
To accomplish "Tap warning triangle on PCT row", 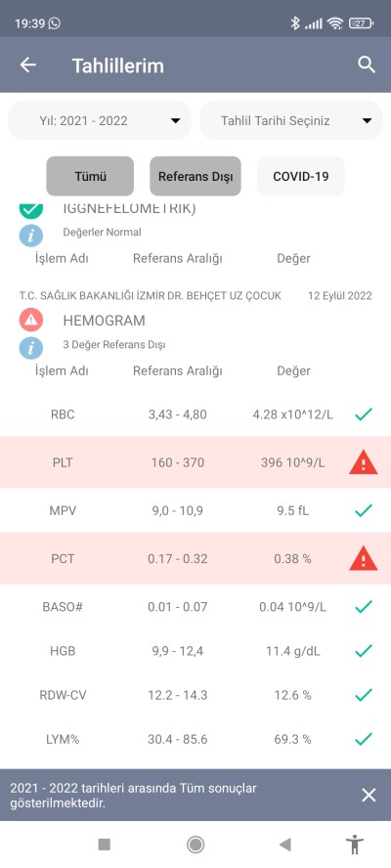I will coord(364,558).
